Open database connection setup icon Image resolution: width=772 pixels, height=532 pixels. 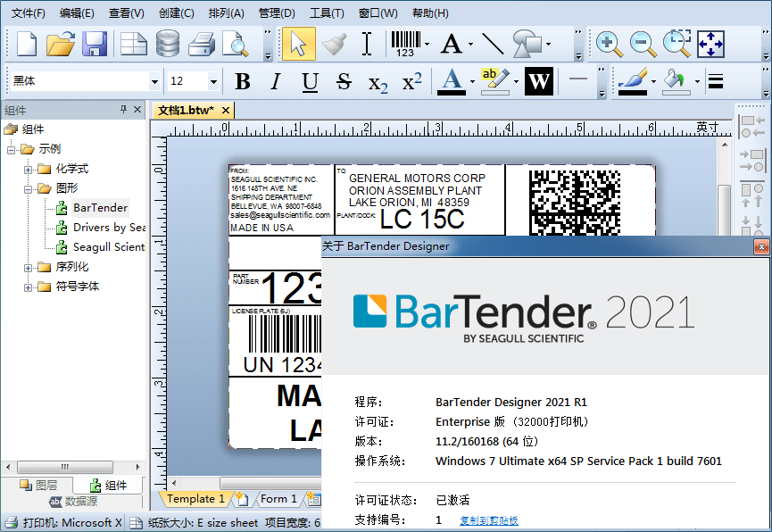pyautogui.click(x=168, y=44)
